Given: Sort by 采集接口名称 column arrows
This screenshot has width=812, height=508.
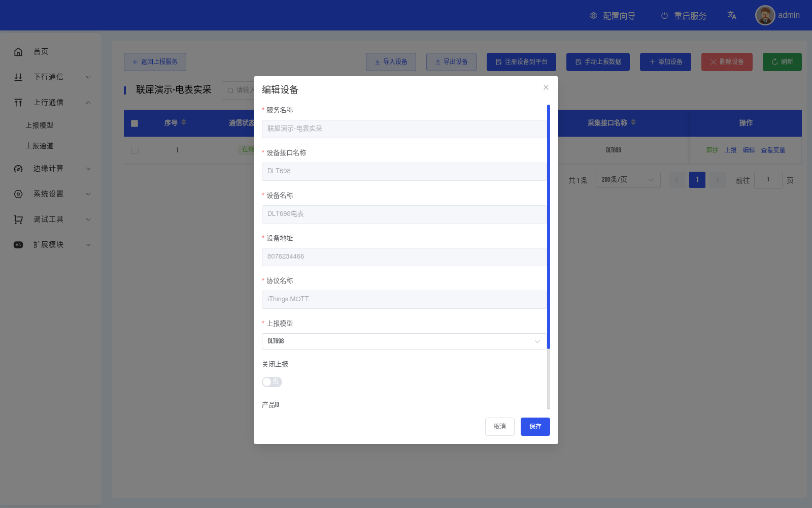Looking at the screenshot, I should coord(633,122).
